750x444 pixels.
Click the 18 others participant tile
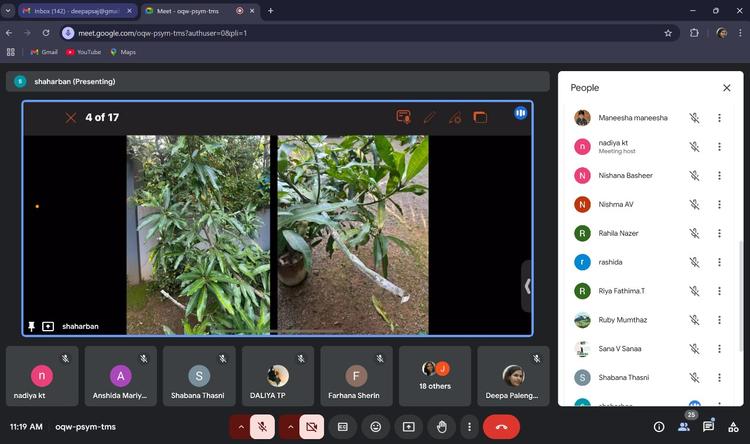(x=435, y=376)
